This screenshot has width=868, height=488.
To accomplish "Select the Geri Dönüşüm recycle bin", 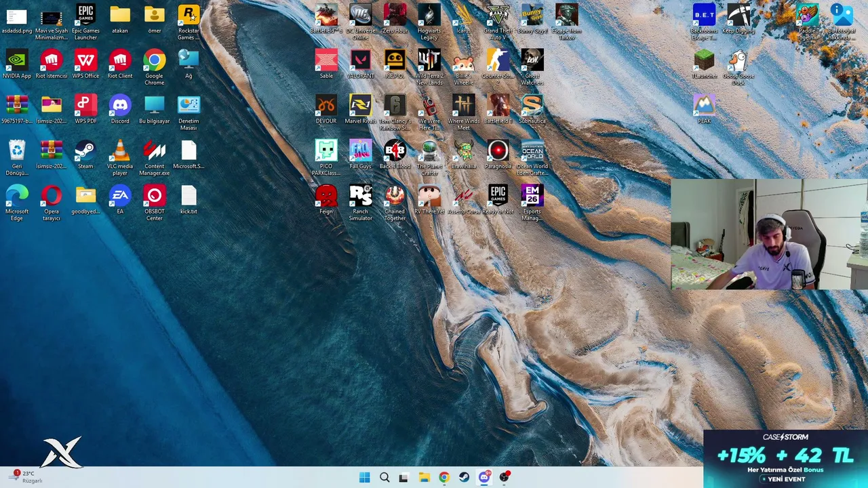I will (17, 158).
